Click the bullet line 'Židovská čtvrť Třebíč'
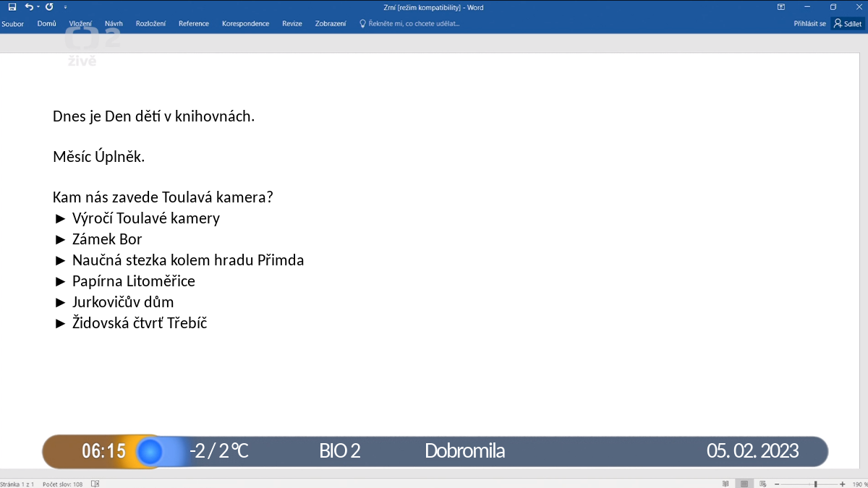The width and height of the screenshot is (868, 488). tap(131, 323)
